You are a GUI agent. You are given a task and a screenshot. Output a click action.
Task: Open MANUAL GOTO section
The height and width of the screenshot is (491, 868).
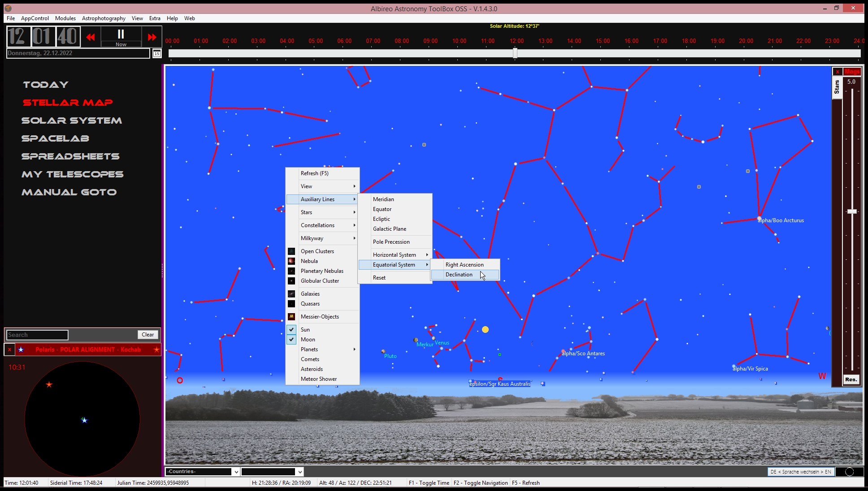(69, 192)
